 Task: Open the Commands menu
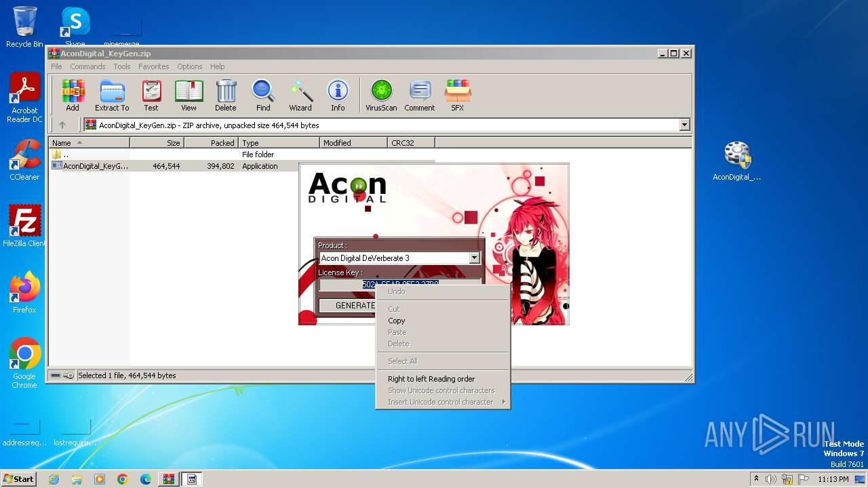pos(87,66)
